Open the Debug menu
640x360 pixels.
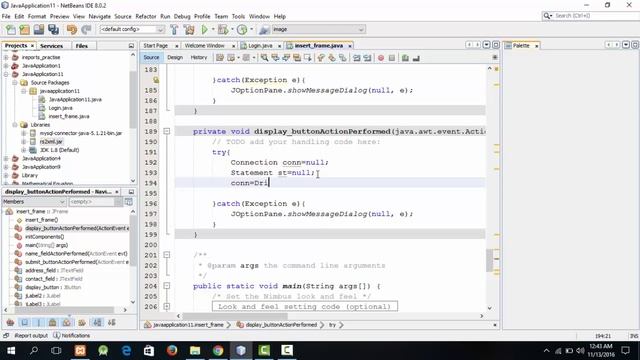(x=182, y=16)
